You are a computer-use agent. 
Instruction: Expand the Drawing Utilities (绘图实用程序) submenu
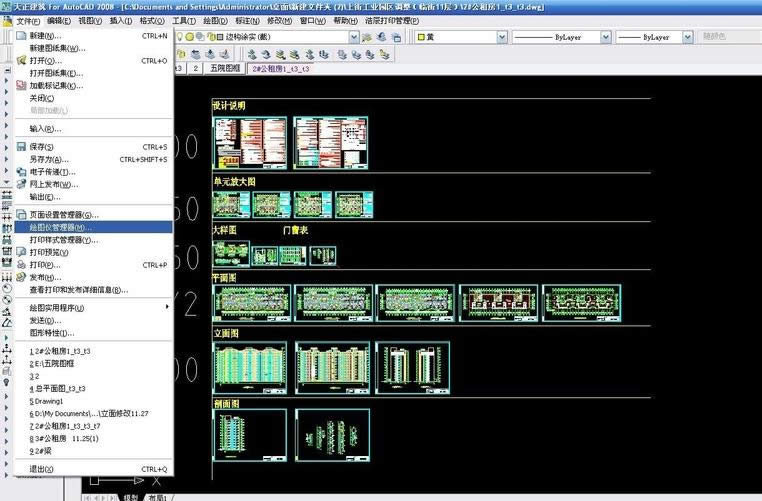click(90, 307)
